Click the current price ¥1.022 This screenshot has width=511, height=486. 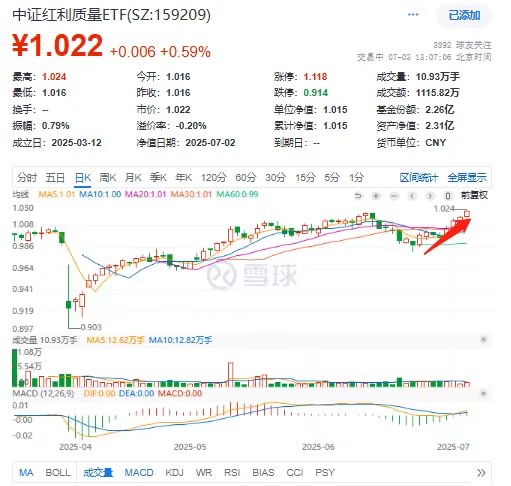click(x=57, y=45)
